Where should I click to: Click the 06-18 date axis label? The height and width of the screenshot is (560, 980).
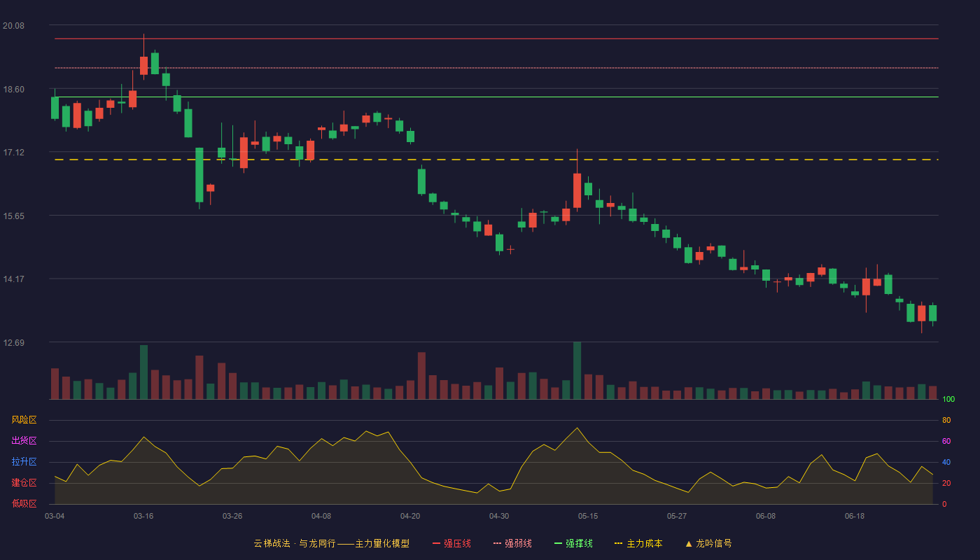855,516
